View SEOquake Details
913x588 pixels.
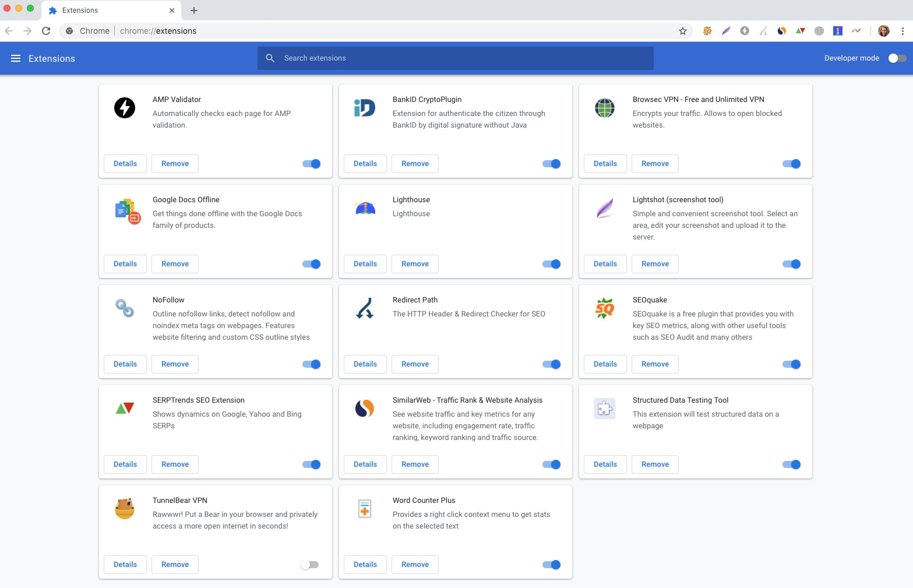click(605, 364)
